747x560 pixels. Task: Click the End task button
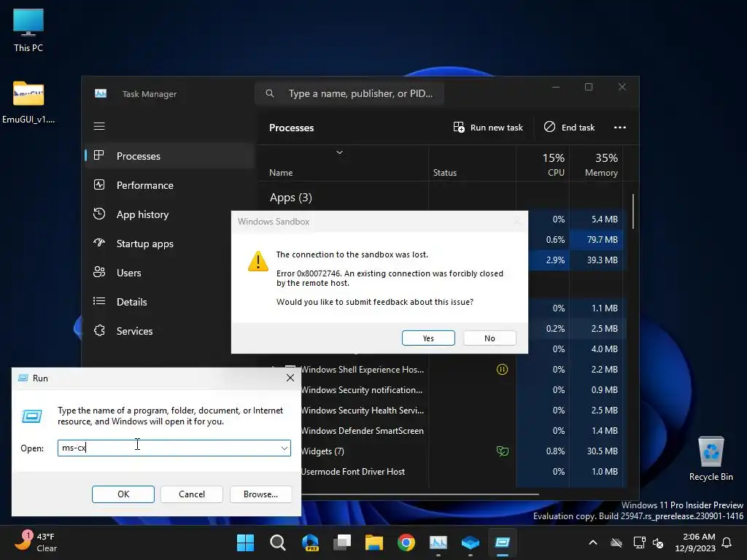569,127
